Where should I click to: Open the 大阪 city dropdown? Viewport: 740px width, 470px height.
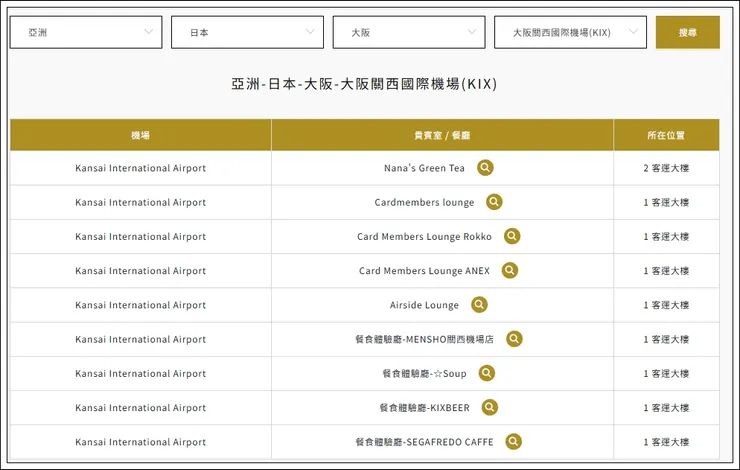[409, 33]
